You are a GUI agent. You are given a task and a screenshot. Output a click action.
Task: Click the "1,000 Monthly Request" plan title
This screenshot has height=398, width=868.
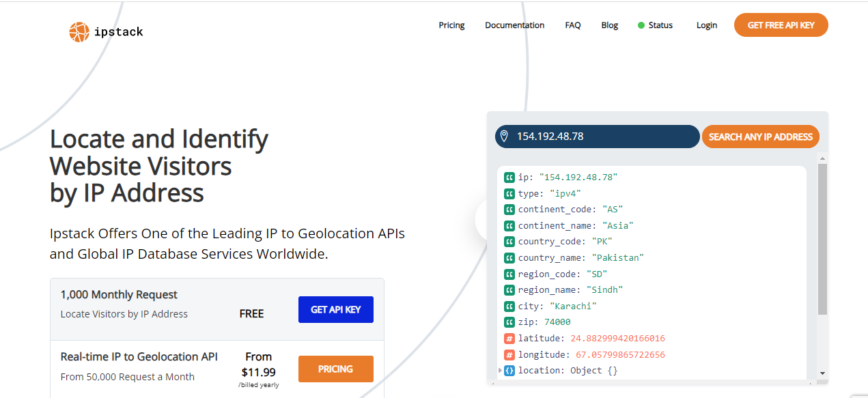[x=119, y=294]
